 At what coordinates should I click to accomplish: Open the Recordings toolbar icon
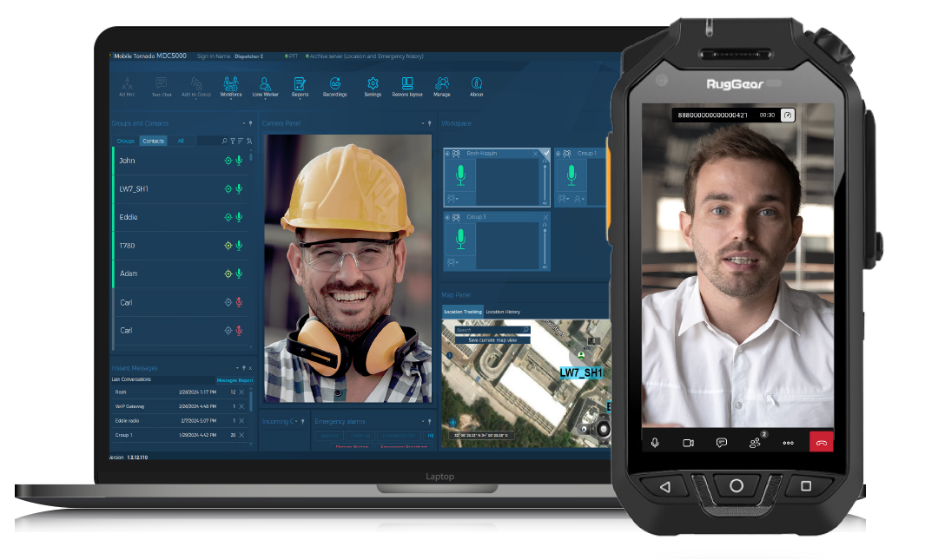[x=334, y=83]
